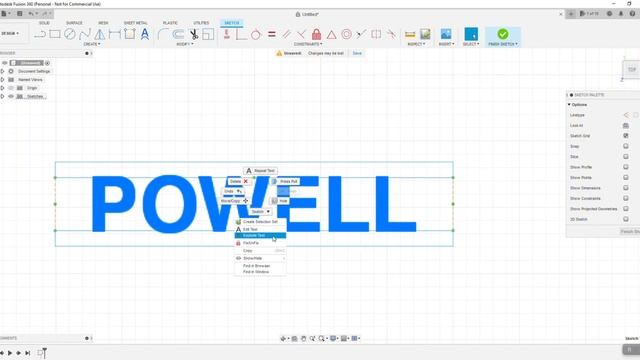Toggle the Show Dimensions checkbox

625,188
